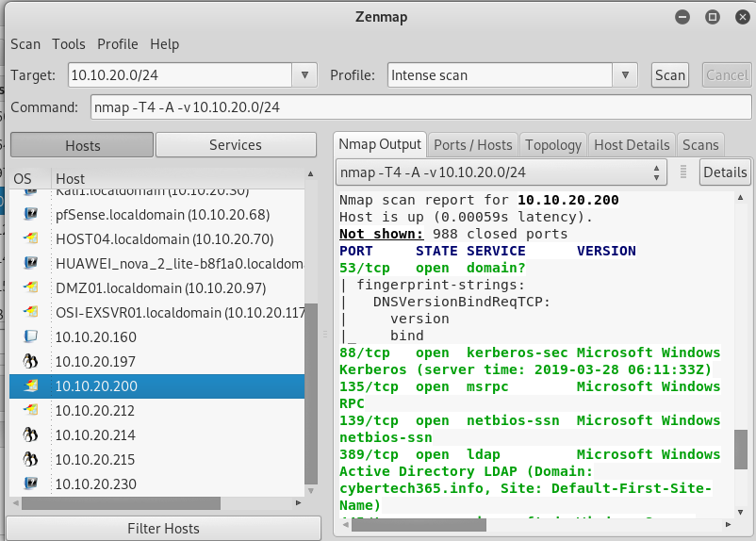Open the Profile dropdown arrow
The height and width of the screenshot is (541, 756).
625,75
